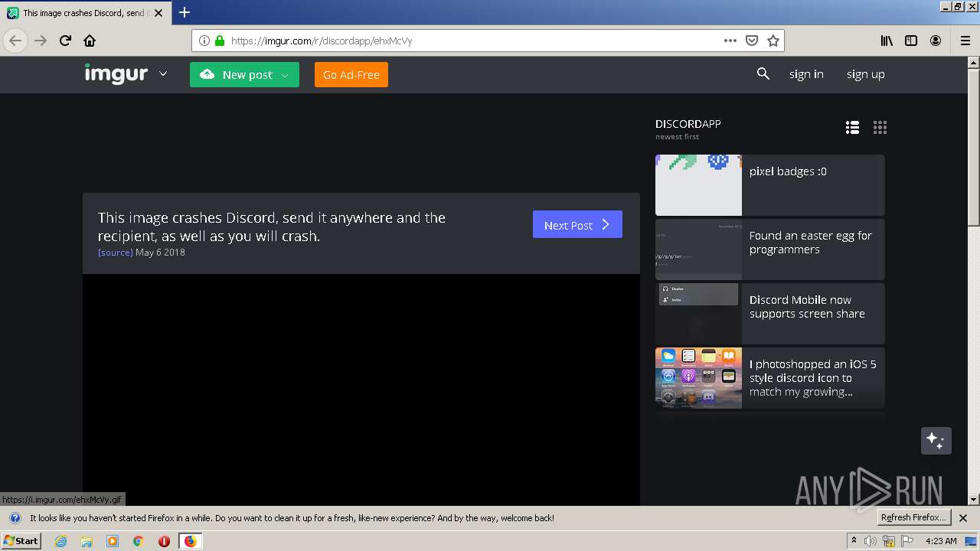
Task: Show the sidebars icon
Action: click(911, 41)
